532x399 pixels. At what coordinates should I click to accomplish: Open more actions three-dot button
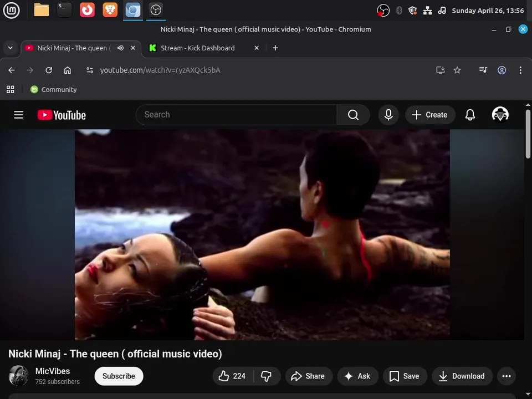point(507,376)
